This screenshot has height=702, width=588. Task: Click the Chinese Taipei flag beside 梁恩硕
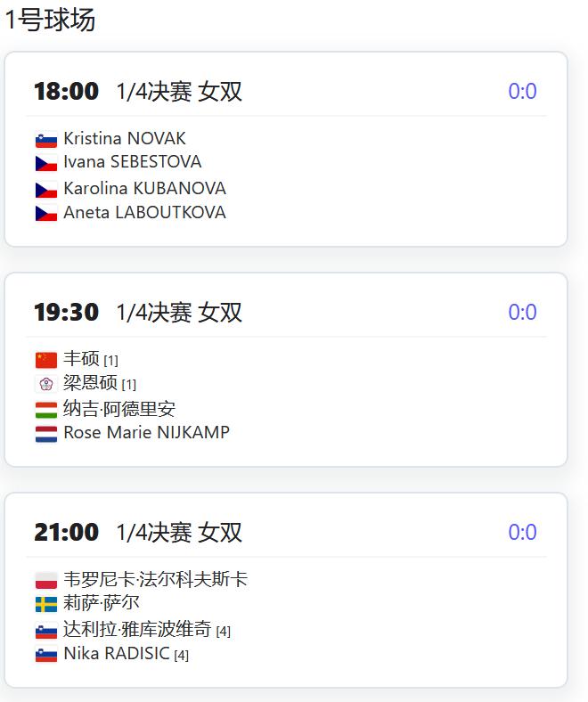[46, 384]
